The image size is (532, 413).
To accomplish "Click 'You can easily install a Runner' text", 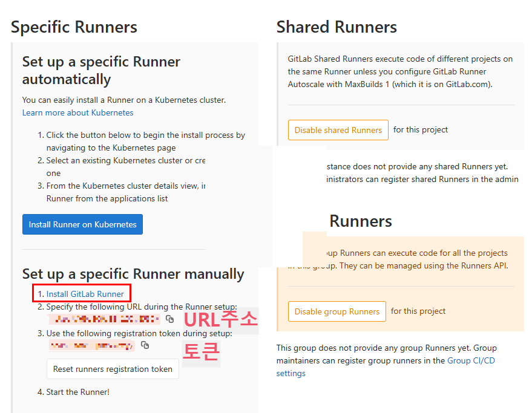I will (x=124, y=100).
